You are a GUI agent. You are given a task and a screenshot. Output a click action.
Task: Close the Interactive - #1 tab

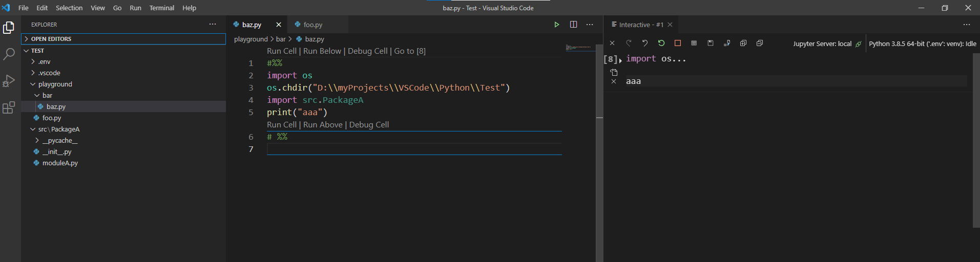click(670, 25)
